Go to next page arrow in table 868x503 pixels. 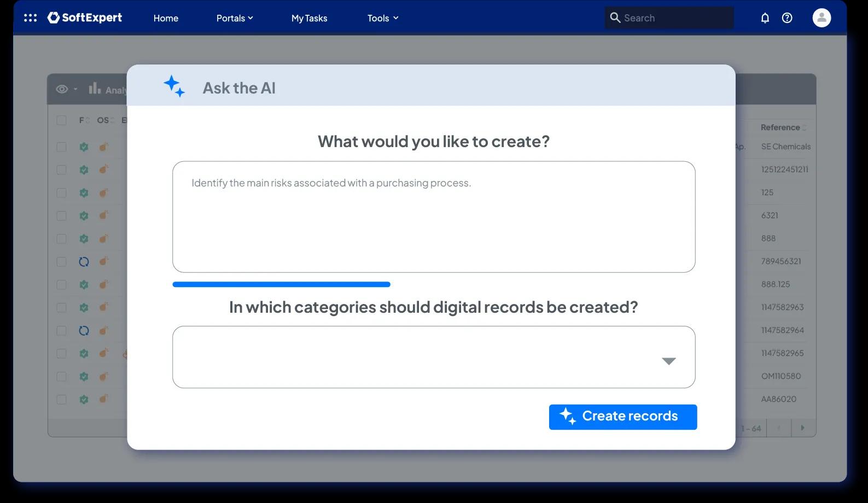[x=802, y=428]
